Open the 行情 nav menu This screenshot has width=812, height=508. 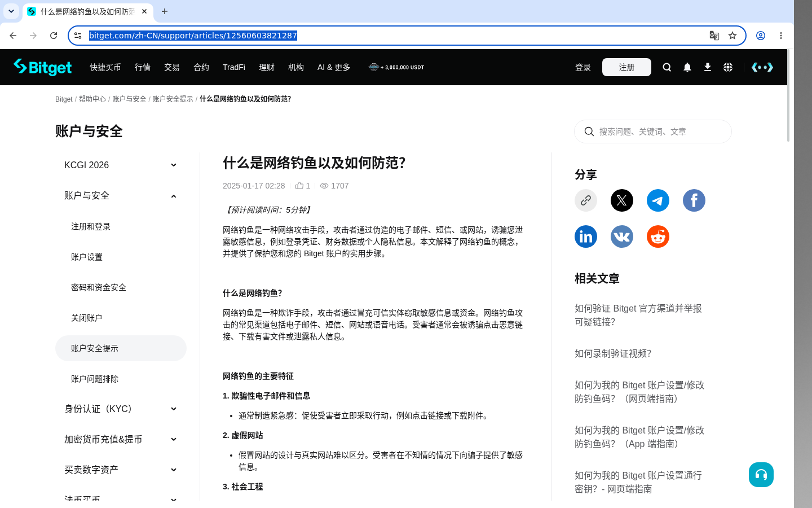point(143,67)
